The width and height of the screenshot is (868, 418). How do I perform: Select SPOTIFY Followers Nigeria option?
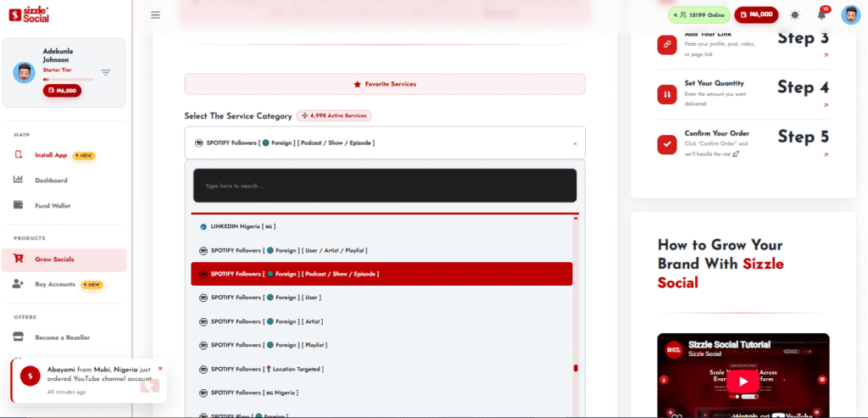coord(382,393)
